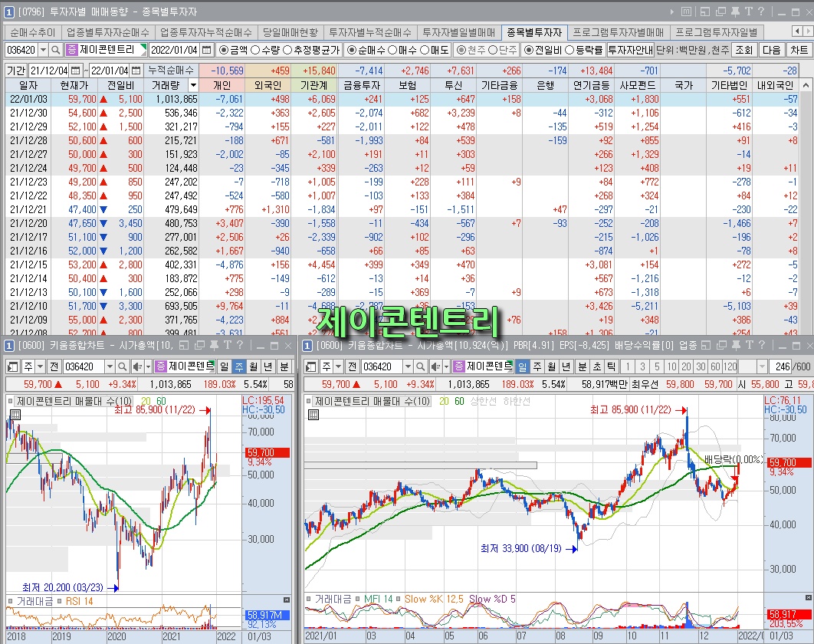The height and width of the screenshot is (644, 814).
Task: Pin the left chart window
Action: [x=214, y=345]
